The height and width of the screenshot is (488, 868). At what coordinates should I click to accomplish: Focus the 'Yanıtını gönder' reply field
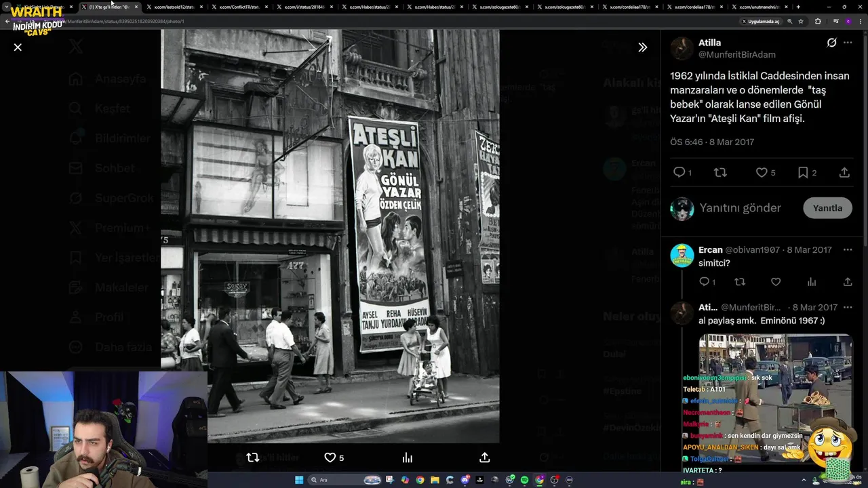tap(740, 208)
